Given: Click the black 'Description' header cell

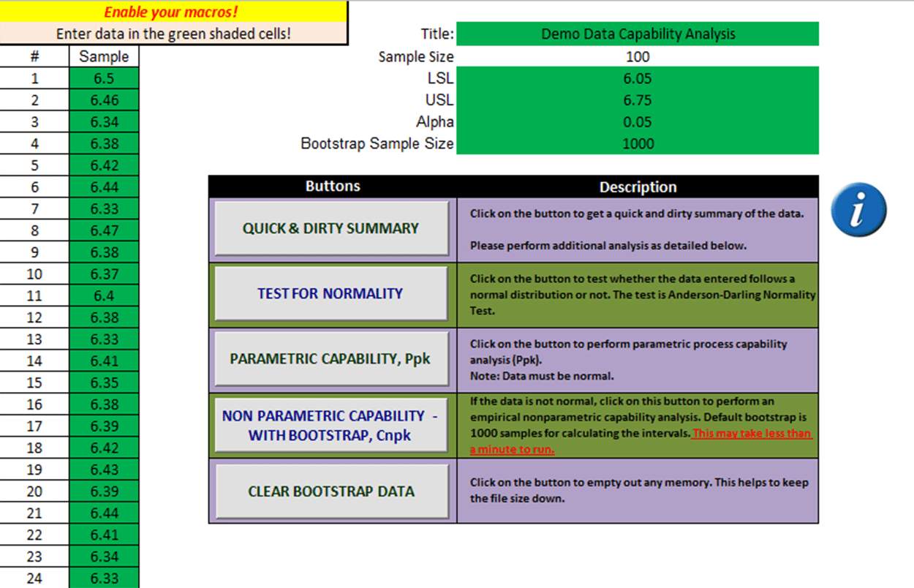Looking at the screenshot, I should (x=638, y=186).
